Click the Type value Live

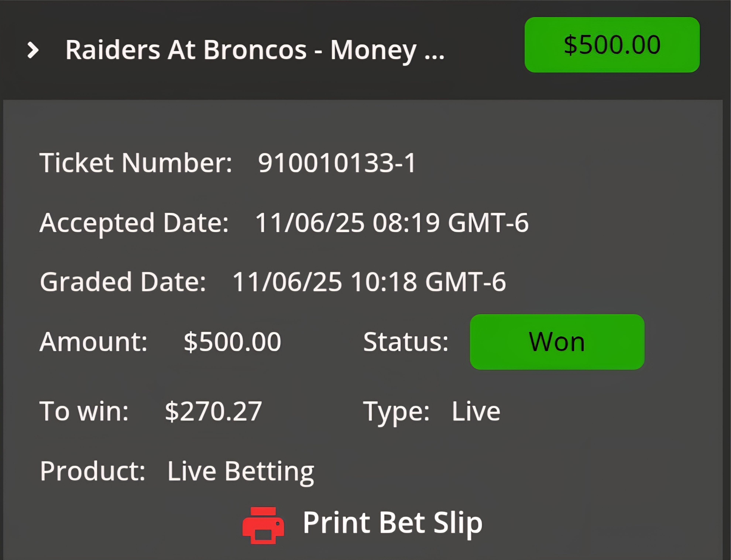coord(476,411)
